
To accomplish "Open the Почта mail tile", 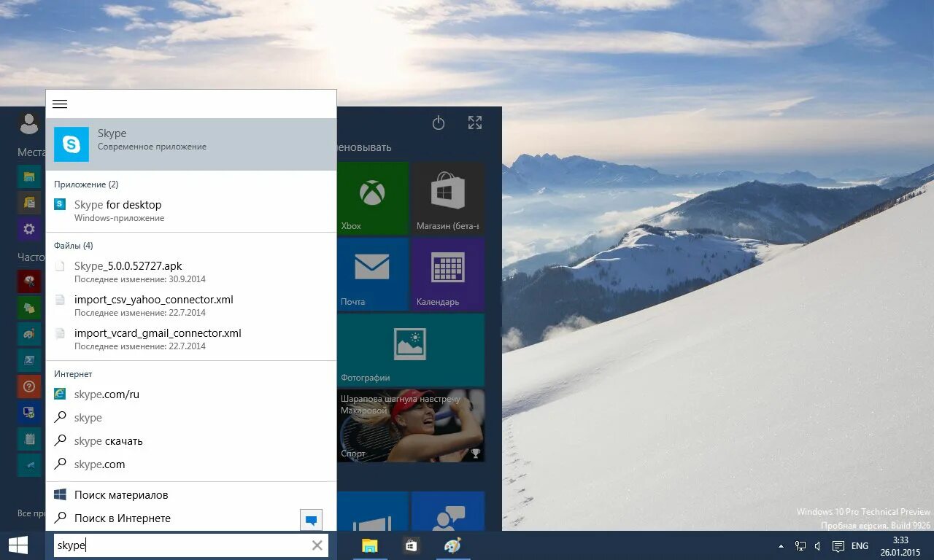I will click(x=373, y=274).
